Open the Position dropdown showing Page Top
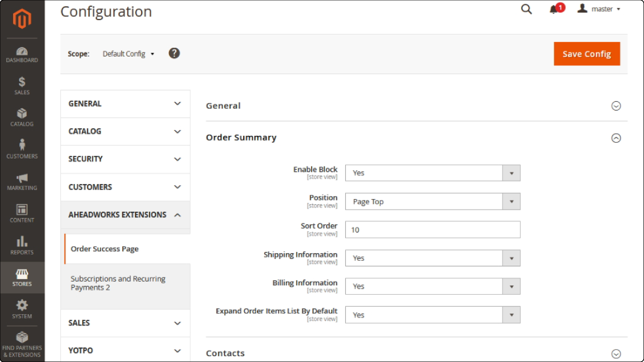644x362 pixels. click(433, 201)
